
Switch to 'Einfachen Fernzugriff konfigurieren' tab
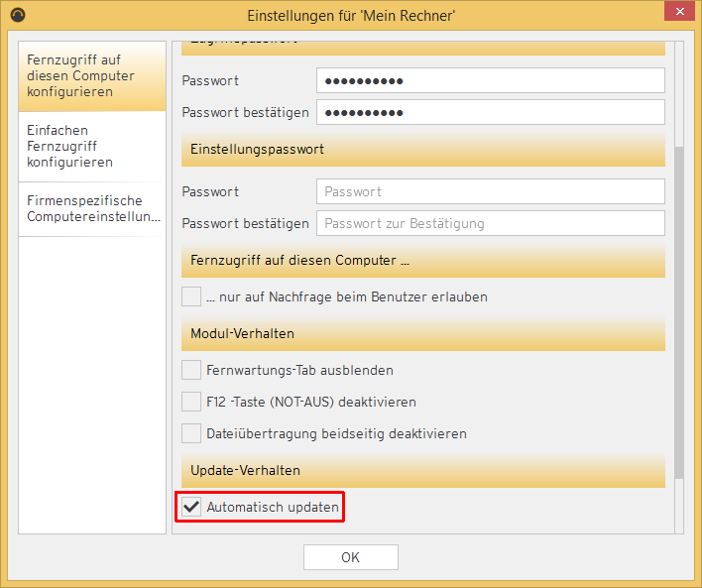tap(91, 146)
